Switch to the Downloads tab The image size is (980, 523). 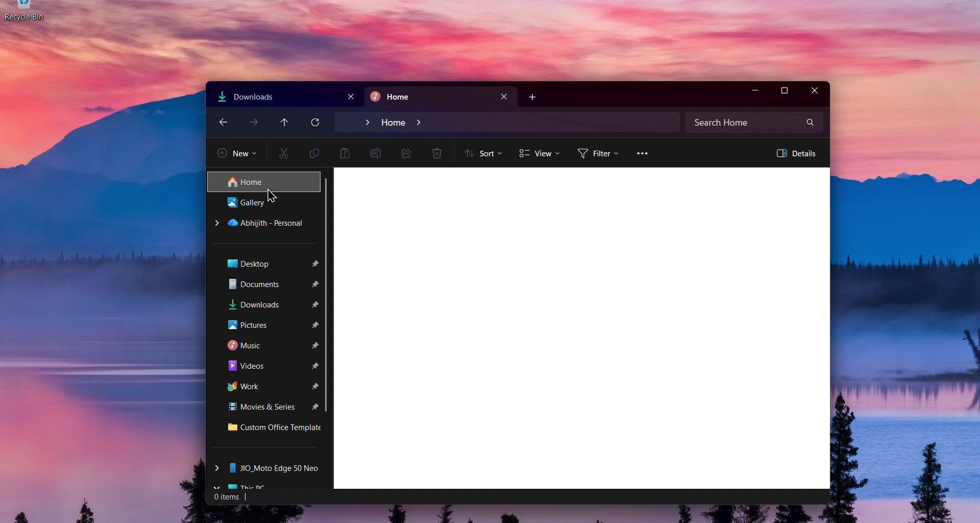click(x=265, y=97)
